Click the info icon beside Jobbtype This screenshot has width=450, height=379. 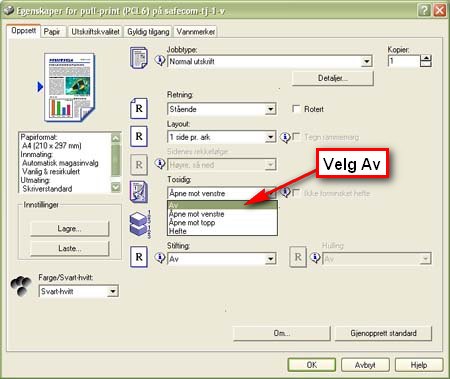[x=160, y=61]
